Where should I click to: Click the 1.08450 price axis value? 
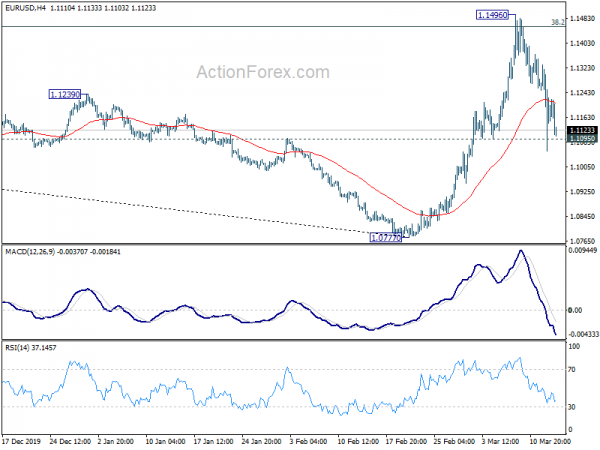(x=583, y=217)
